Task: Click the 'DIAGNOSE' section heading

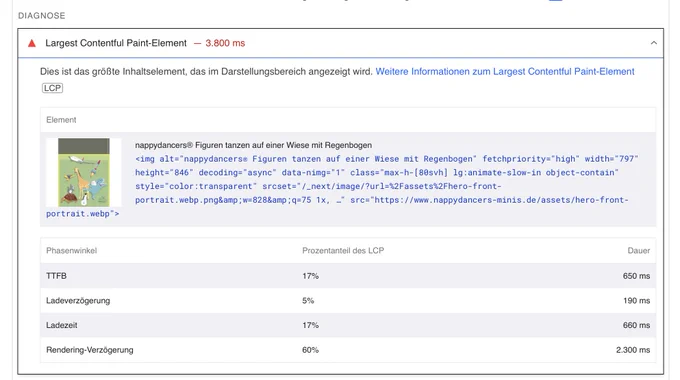Action: 42,16
